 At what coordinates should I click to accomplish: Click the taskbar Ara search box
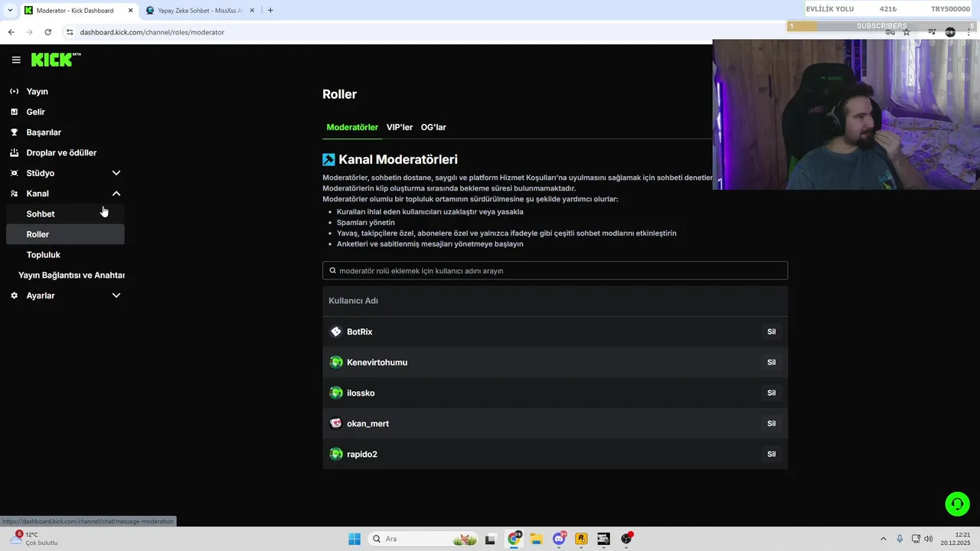coord(423,539)
